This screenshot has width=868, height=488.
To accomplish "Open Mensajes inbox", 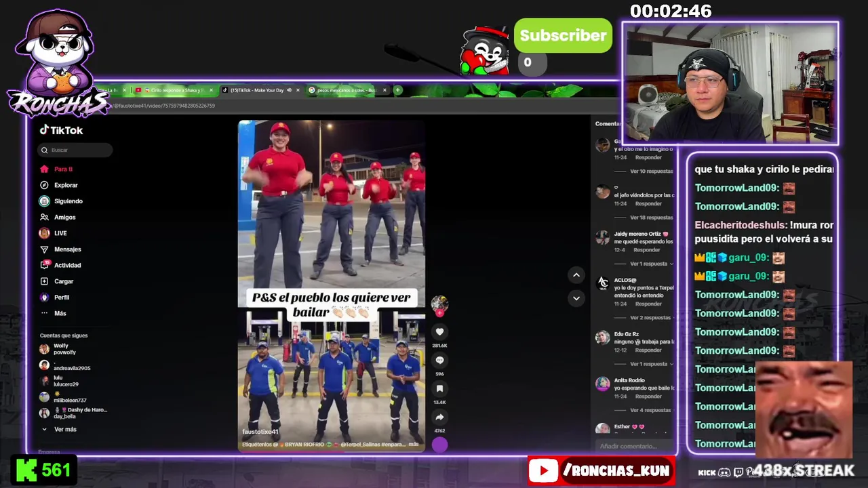I will coord(60,249).
